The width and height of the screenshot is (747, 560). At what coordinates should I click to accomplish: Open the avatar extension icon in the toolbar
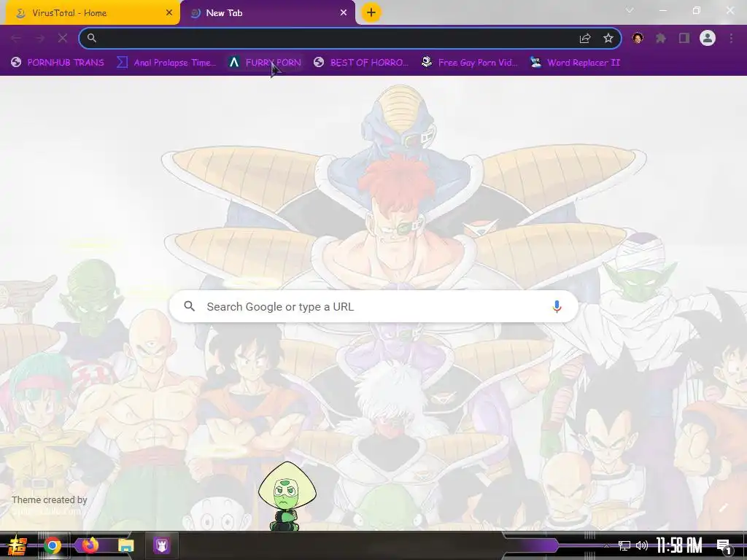[x=638, y=38]
